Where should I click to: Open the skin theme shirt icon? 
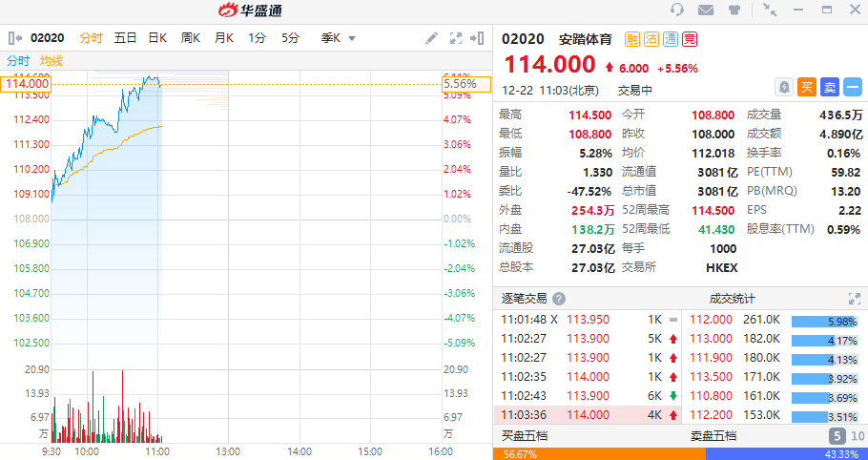[734, 10]
